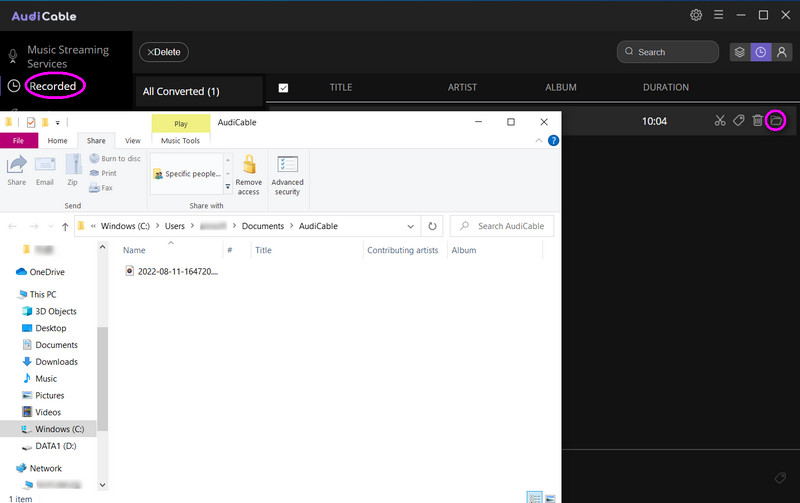Sort by Album column in Explorer
Viewport: 800px width, 503px height.
pos(464,250)
